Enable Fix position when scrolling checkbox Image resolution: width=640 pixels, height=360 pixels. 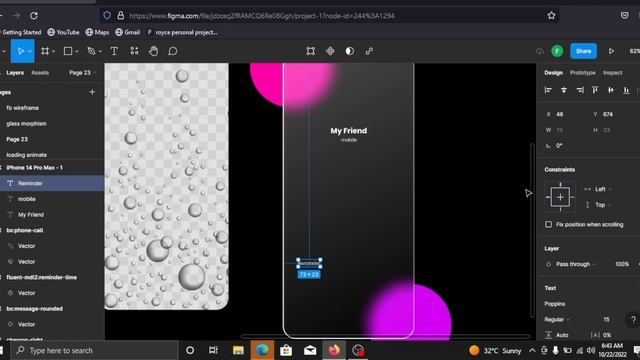(549, 224)
